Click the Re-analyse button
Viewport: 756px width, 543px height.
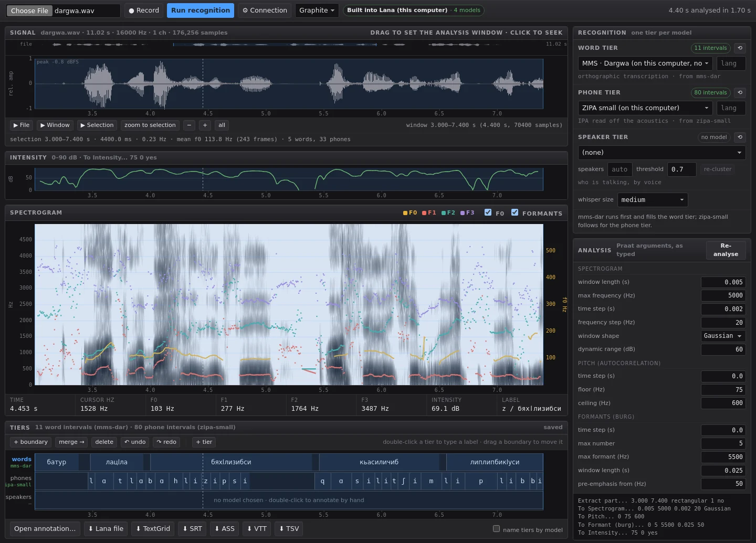click(726, 250)
